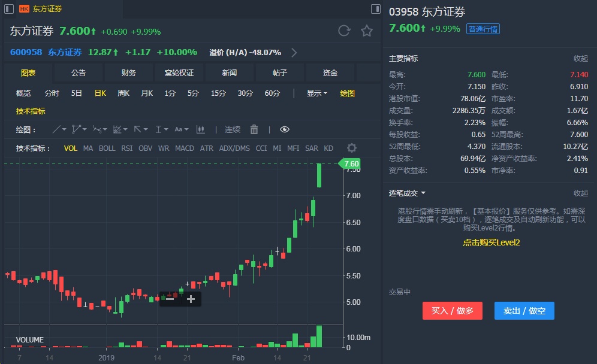This screenshot has width=597, height=364.
Task: Switch to the 资金 tab
Action: point(330,72)
